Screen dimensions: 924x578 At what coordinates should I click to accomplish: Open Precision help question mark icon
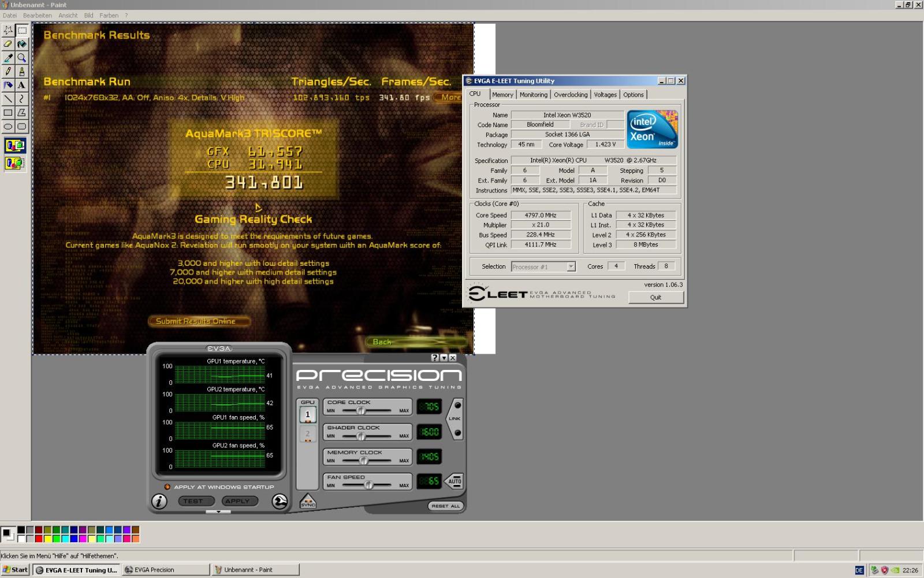(x=435, y=358)
